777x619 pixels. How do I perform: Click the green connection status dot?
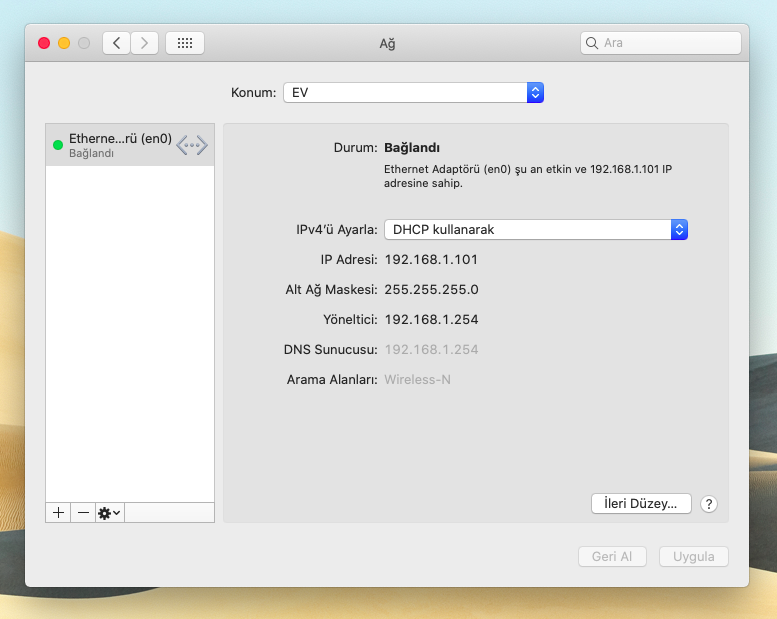coord(58,145)
